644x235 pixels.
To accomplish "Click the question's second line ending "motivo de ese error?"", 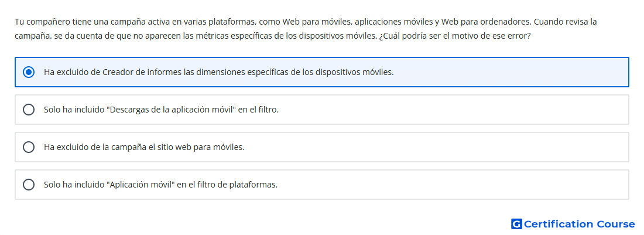I will coord(273,36).
